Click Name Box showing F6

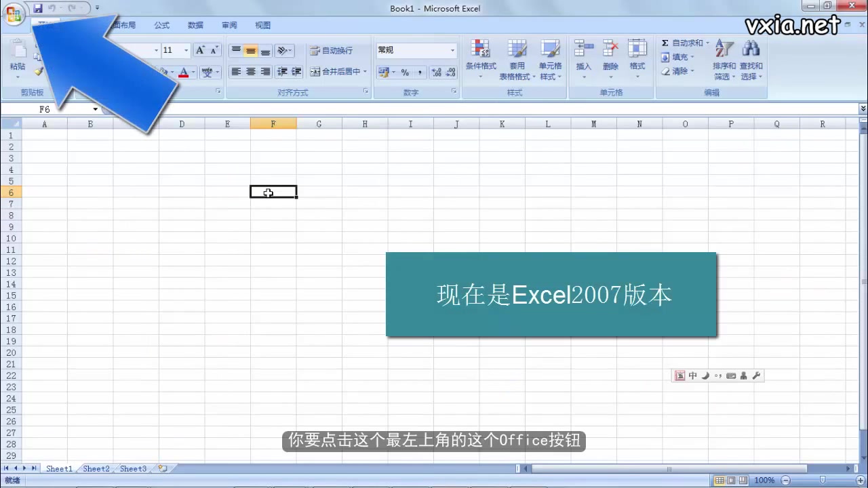click(x=45, y=109)
